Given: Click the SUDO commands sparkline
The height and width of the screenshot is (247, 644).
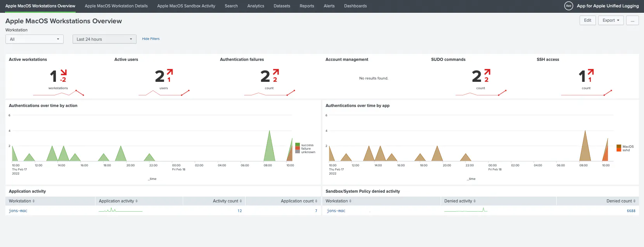Looking at the screenshot, I should (x=481, y=93).
